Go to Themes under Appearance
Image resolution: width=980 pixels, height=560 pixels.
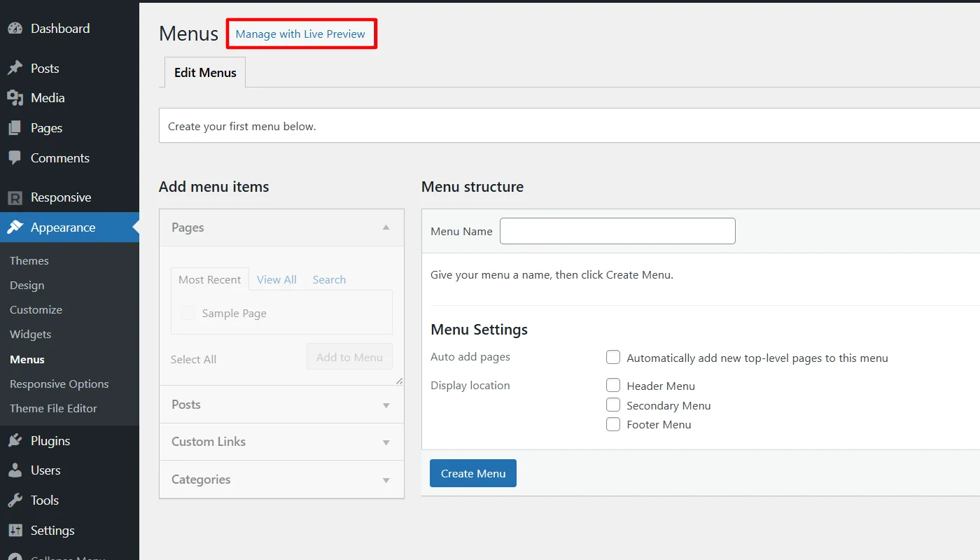29,260
